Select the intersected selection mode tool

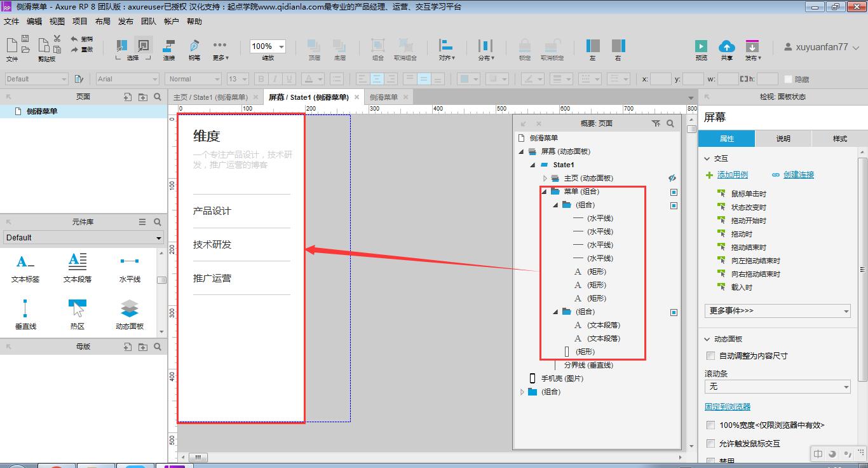(x=121, y=46)
